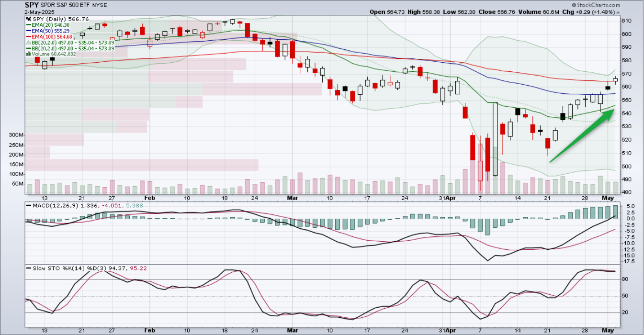Click the candlestick icon beside SPY (Daily)

[x=28, y=19]
